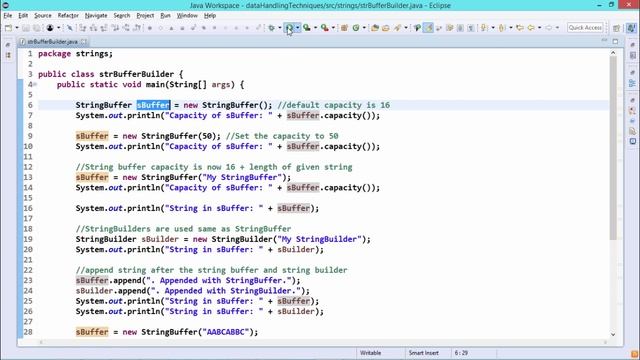This screenshot has height=360, width=640.
Task: Click the Skip All Breakpoints black icon
Action: point(50,28)
